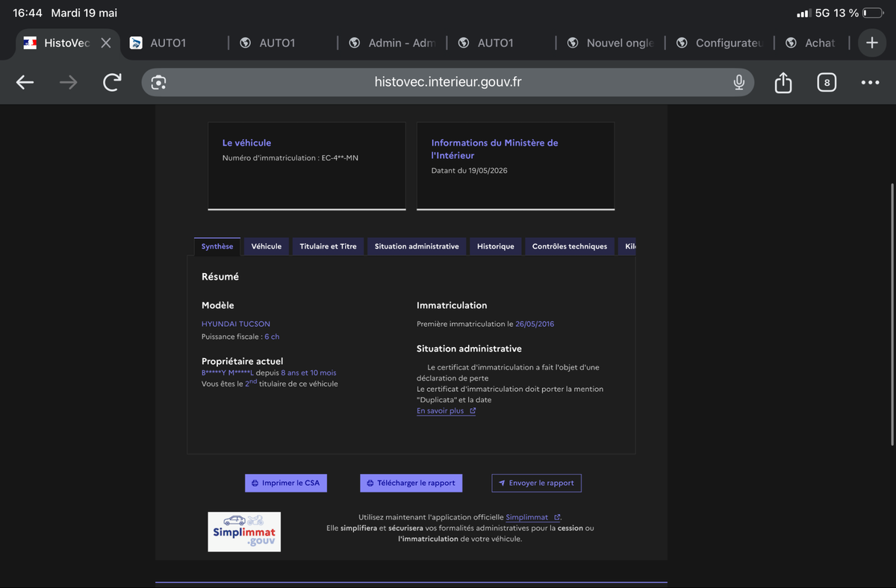Tap the camera search icon in address bar

tap(158, 82)
